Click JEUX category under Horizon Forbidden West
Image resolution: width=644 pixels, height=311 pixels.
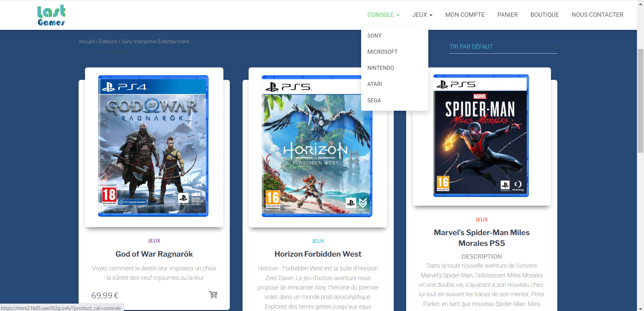318,241
